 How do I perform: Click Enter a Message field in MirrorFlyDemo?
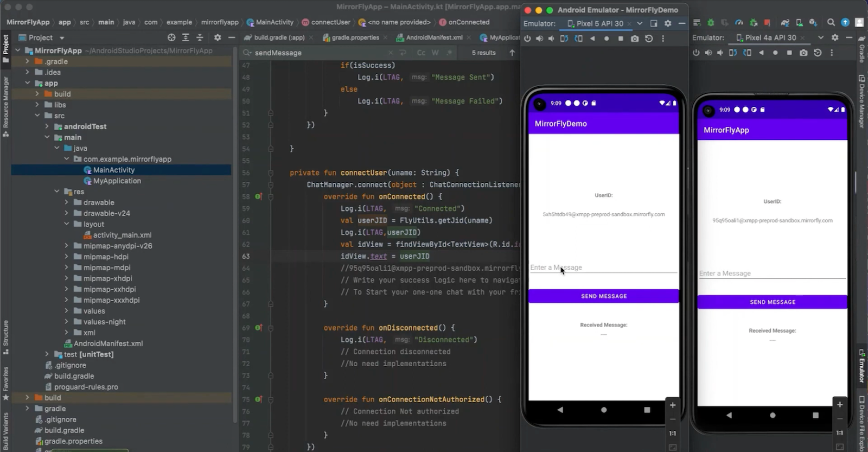[x=604, y=268]
